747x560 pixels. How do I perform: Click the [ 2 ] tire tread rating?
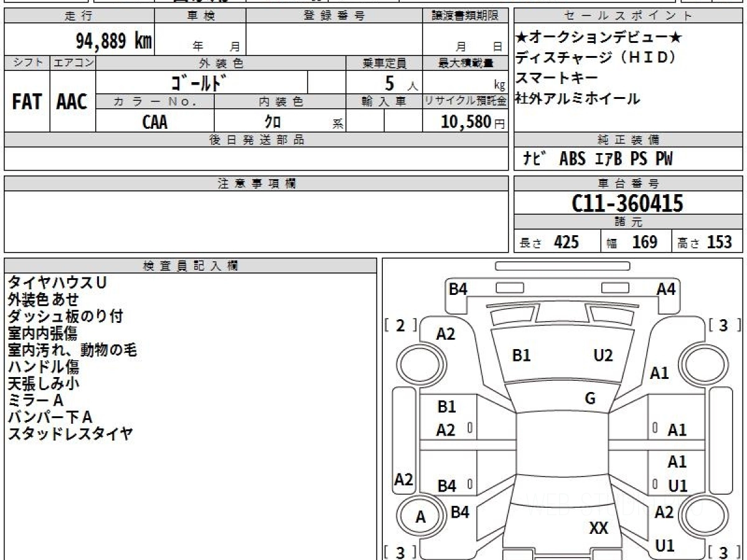400,325
